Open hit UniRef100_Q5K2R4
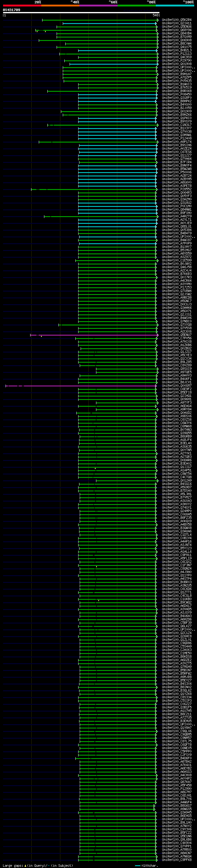Screen dimensions: 197x868 click(176, 20)
